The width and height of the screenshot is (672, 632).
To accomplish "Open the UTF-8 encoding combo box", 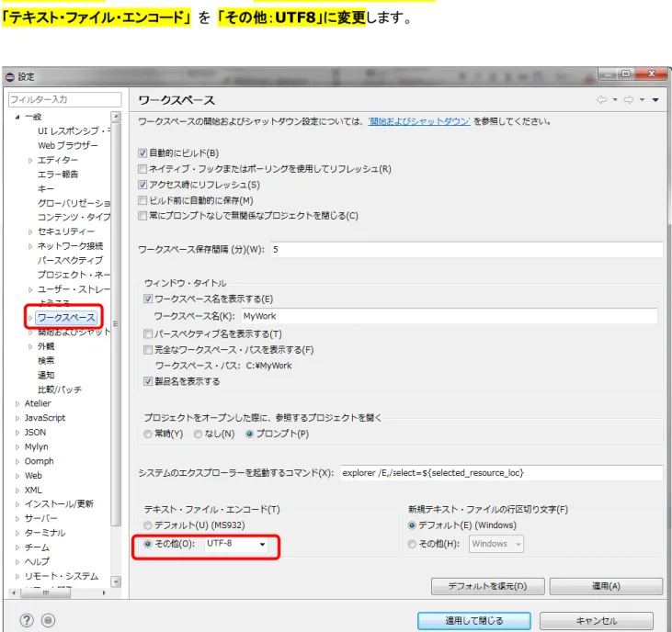I will click(x=235, y=544).
